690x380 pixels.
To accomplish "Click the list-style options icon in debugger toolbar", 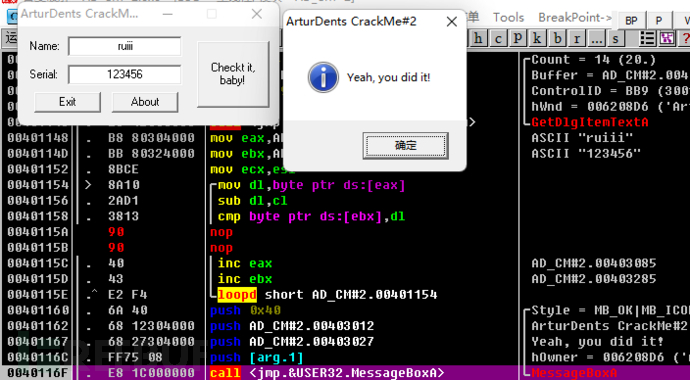I will point(647,39).
